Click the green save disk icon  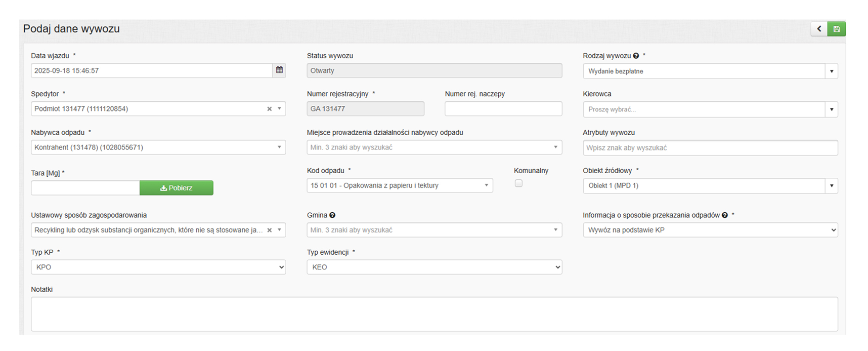point(836,29)
